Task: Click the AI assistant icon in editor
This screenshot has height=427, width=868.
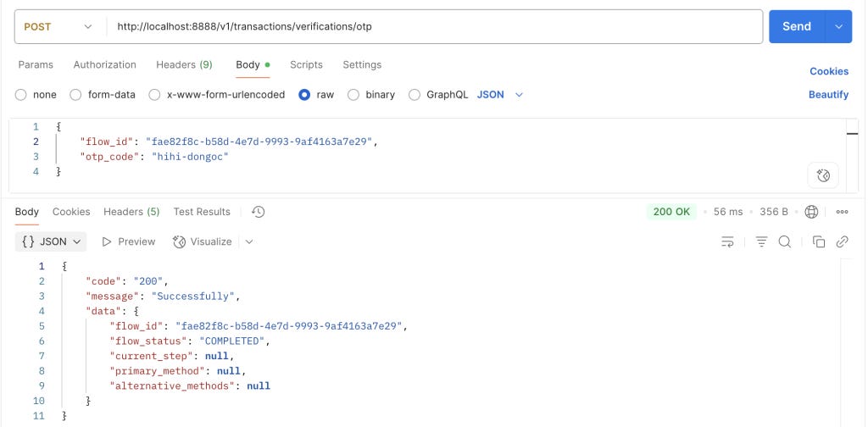Action: tap(823, 176)
